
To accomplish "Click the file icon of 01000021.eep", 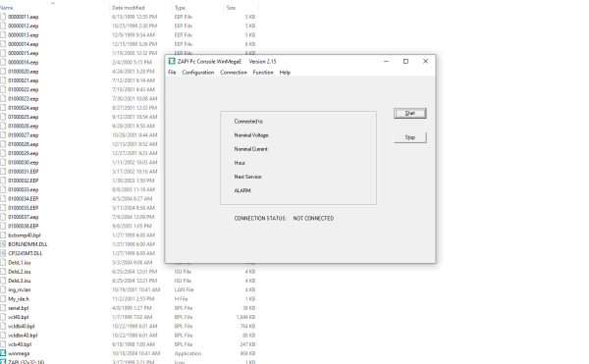I will [x=3, y=80].
